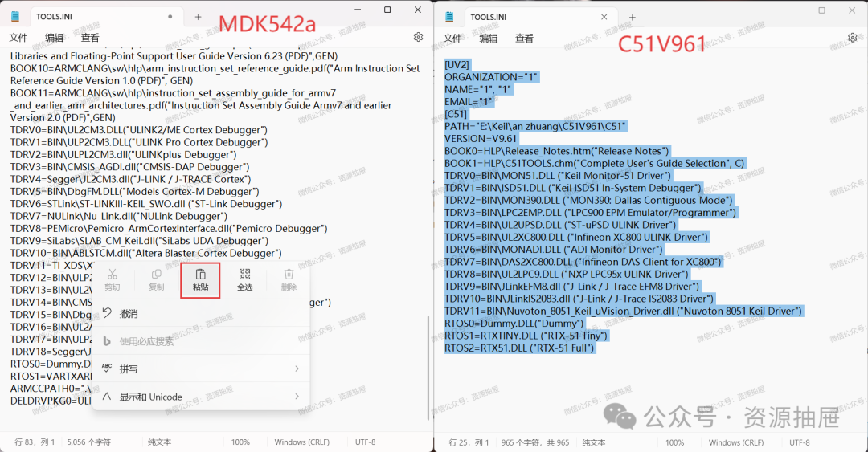Click the [C51] section line
Image resolution: width=868 pixels, height=452 pixels.
(457, 114)
